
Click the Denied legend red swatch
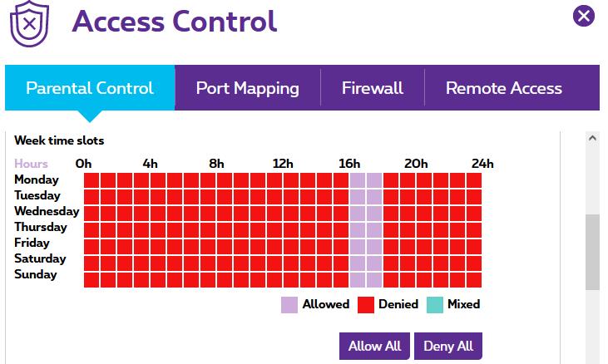point(366,305)
